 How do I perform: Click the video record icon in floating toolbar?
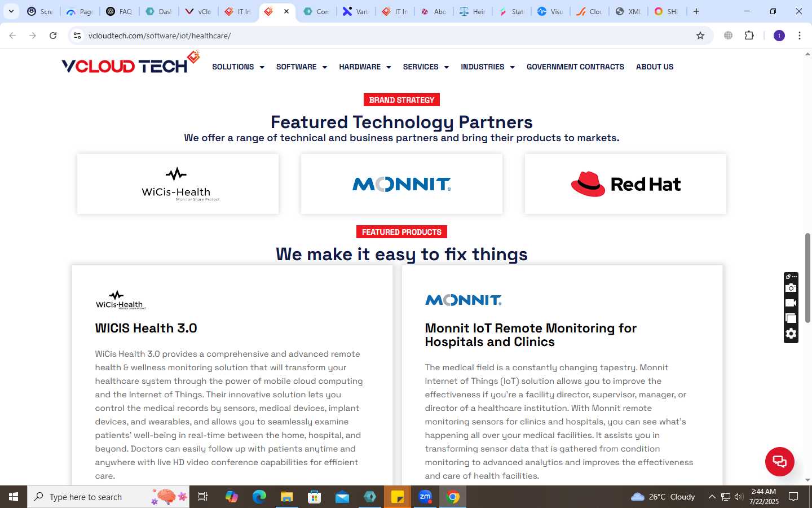click(x=791, y=303)
